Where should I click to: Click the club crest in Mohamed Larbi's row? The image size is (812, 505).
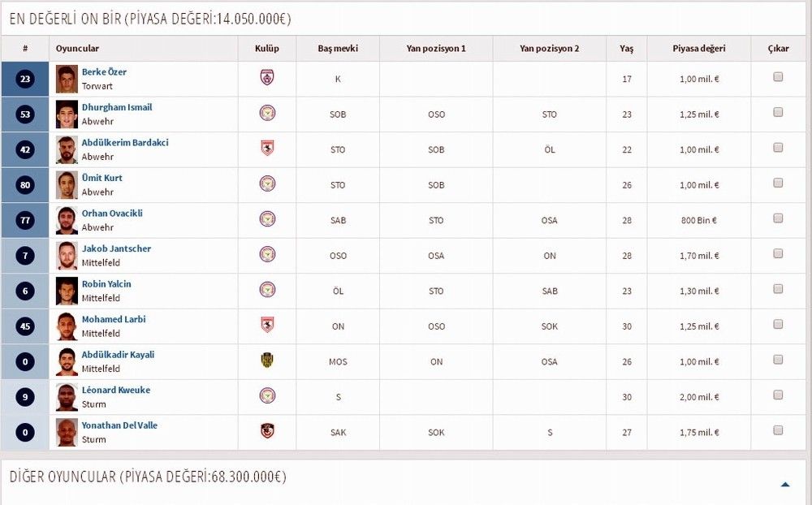(267, 325)
